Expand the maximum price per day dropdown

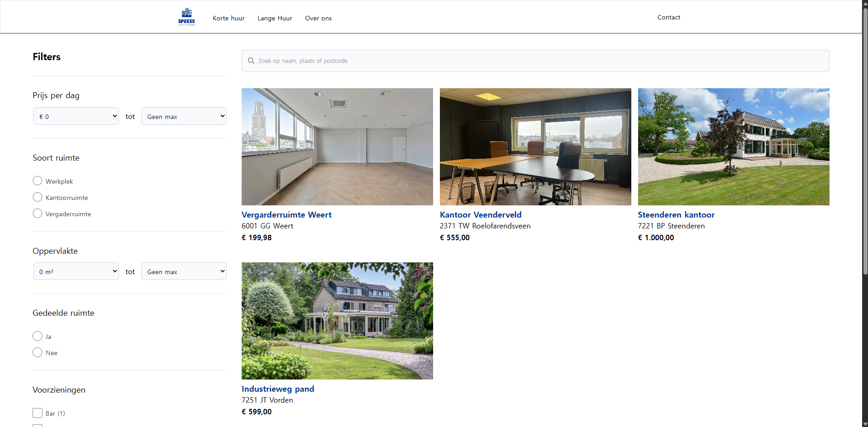(184, 116)
